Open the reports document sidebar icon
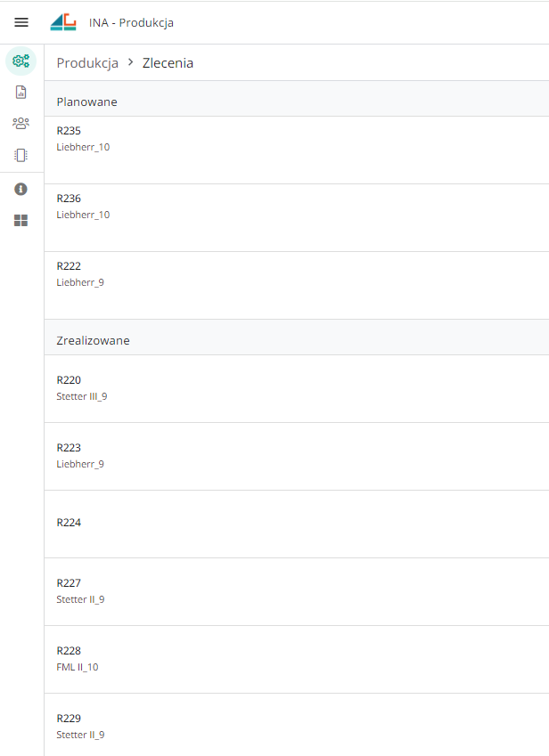Viewport: 549px width, 756px height. click(x=21, y=92)
